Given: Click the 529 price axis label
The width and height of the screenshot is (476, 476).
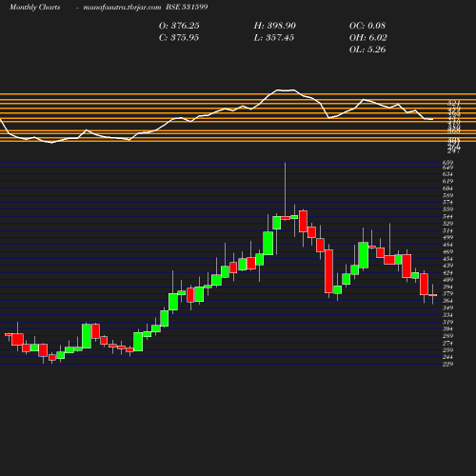Looking at the screenshot, I should [447, 224].
